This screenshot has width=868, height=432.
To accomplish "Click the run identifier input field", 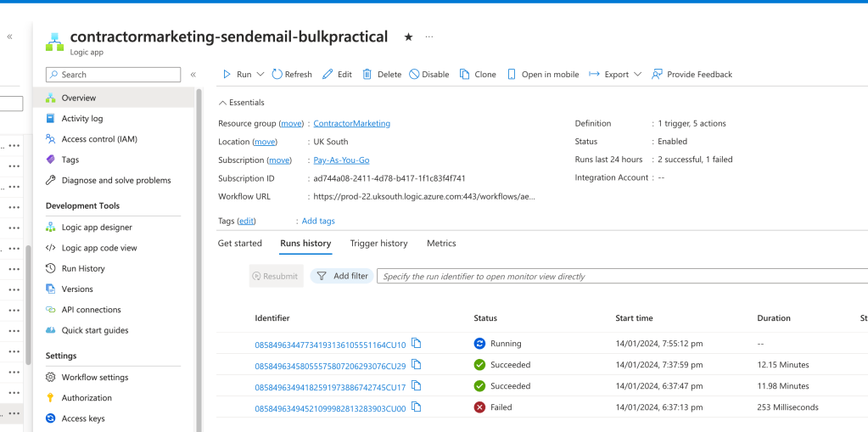I will pyautogui.click(x=622, y=276).
